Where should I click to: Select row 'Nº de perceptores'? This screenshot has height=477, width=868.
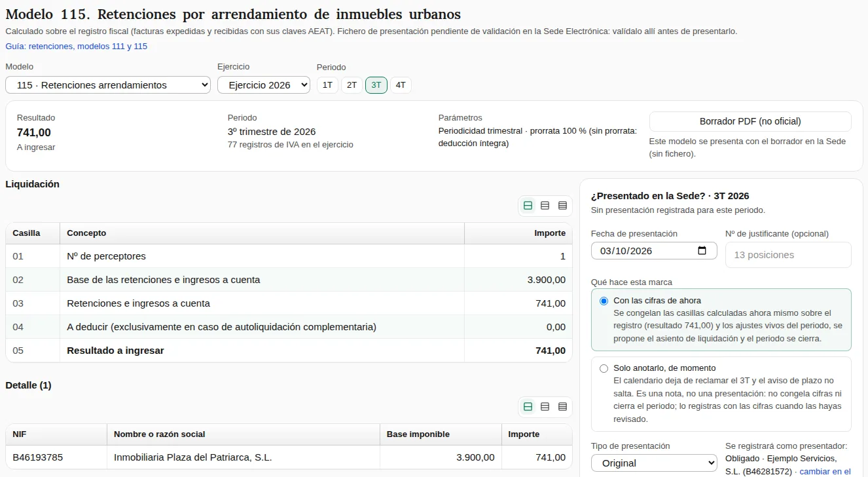(289, 256)
